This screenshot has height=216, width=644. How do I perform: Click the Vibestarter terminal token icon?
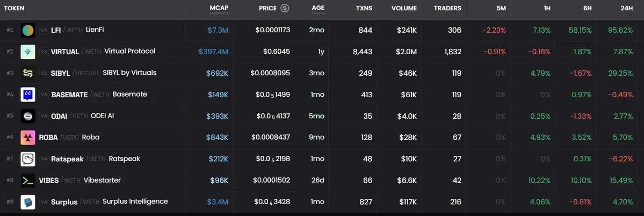click(28, 181)
